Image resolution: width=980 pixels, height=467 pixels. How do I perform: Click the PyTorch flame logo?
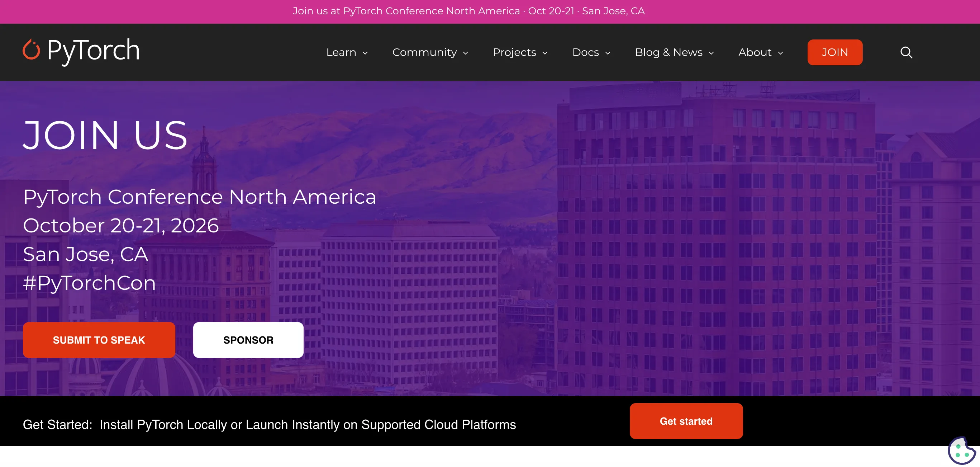pyautogui.click(x=31, y=49)
